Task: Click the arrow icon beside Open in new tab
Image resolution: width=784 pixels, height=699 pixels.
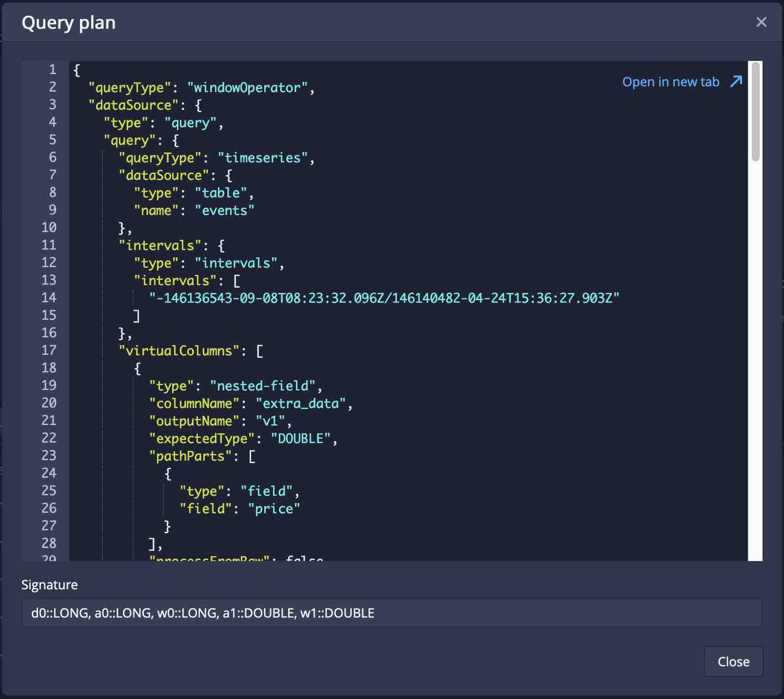Action: (x=736, y=81)
